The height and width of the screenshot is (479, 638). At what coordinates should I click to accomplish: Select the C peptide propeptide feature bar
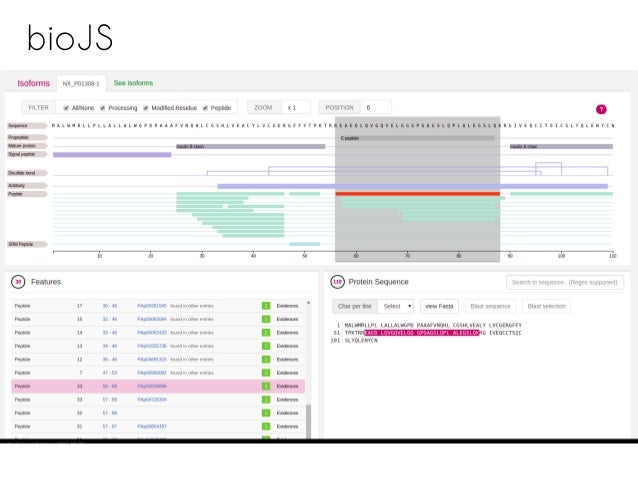pos(417,138)
